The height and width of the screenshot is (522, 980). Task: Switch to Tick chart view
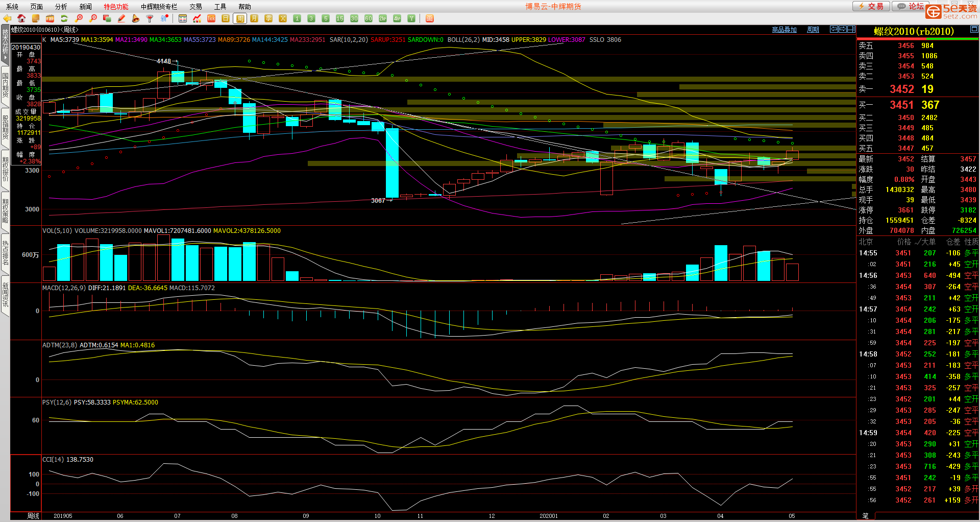(211, 18)
